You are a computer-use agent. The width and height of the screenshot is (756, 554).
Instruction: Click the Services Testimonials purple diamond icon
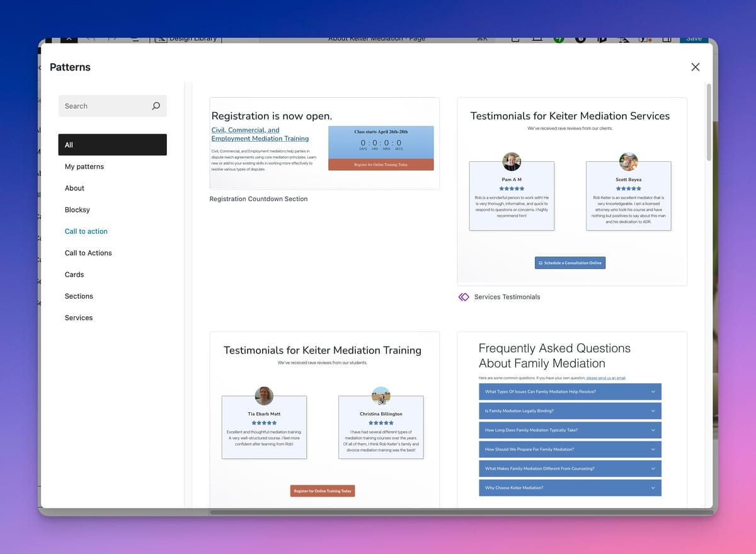(x=464, y=297)
